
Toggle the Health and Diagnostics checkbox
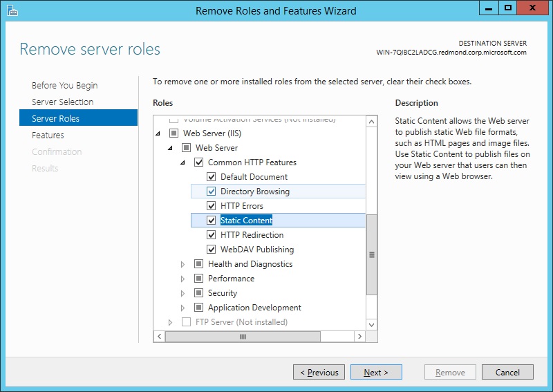tap(198, 263)
